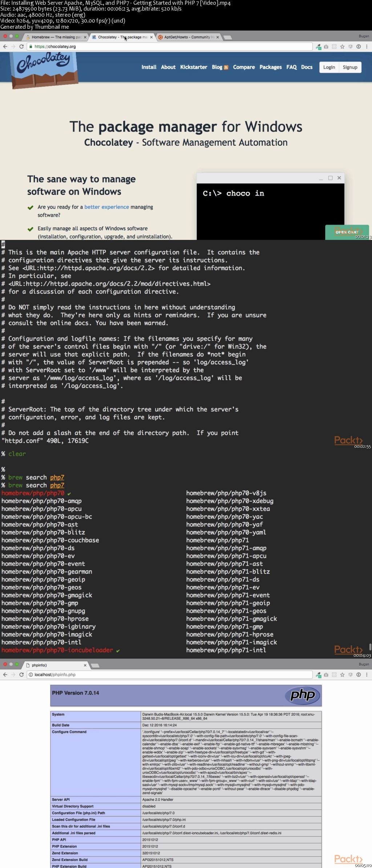Open the Install page on Chocolatey
372x868 pixels.
point(149,67)
